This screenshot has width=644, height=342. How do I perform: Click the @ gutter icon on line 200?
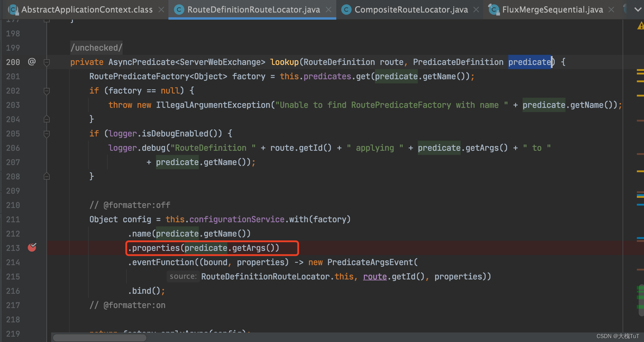(32, 62)
